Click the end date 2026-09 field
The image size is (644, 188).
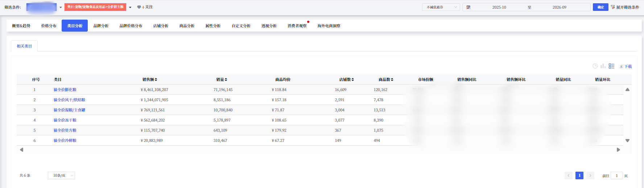pyautogui.click(x=559, y=7)
